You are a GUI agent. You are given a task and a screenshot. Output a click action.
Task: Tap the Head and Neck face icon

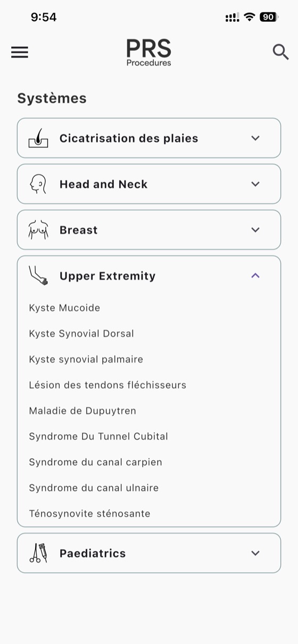pos(38,184)
